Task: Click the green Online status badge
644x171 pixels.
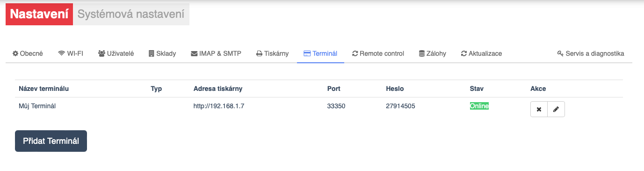Action: 479,106
